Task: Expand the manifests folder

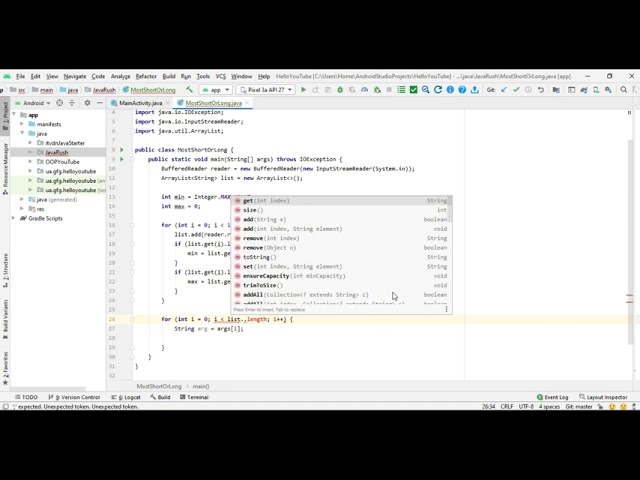Action: click(22, 124)
